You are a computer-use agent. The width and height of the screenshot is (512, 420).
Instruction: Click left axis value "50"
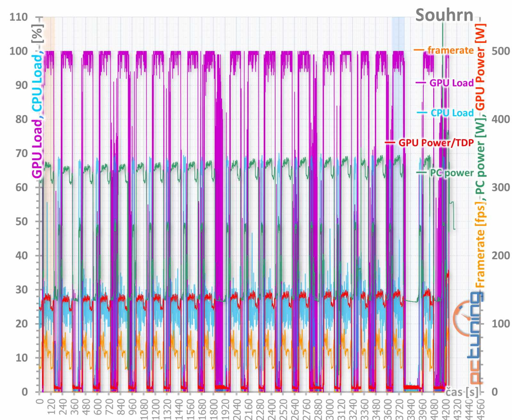click(x=21, y=221)
